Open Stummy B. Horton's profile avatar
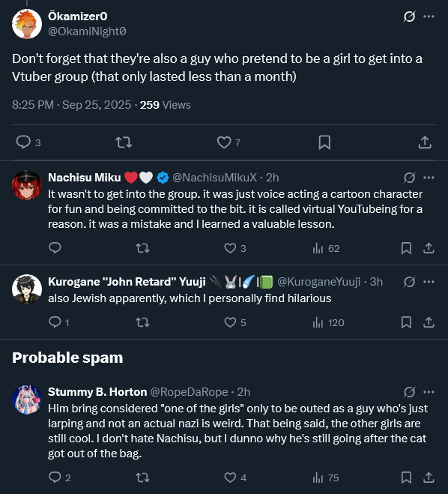448x494 pixels. 27,400
